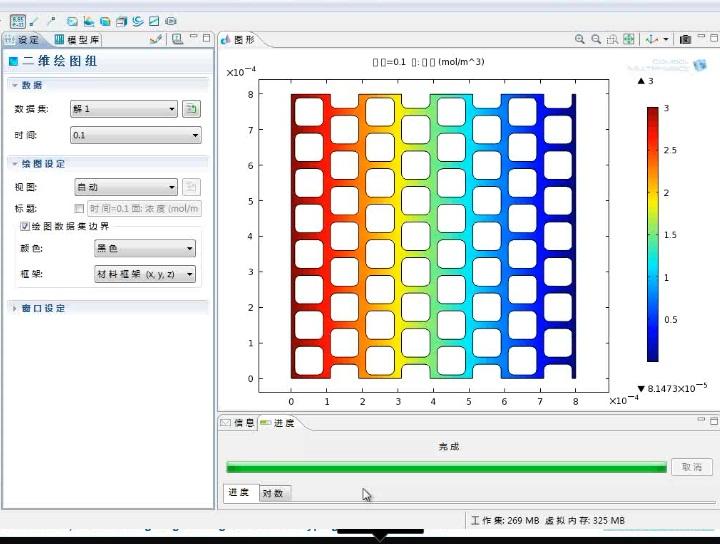Open the 颜色 dropdown showing 黑色
Image resolution: width=720 pixels, height=544 pixels.
coord(145,248)
